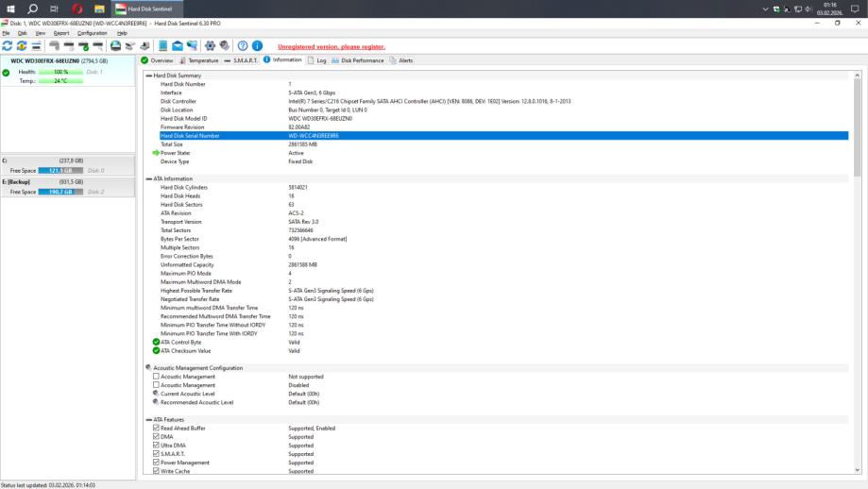
Task: Click the question mark help icon
Action: [x=243, y=45]
